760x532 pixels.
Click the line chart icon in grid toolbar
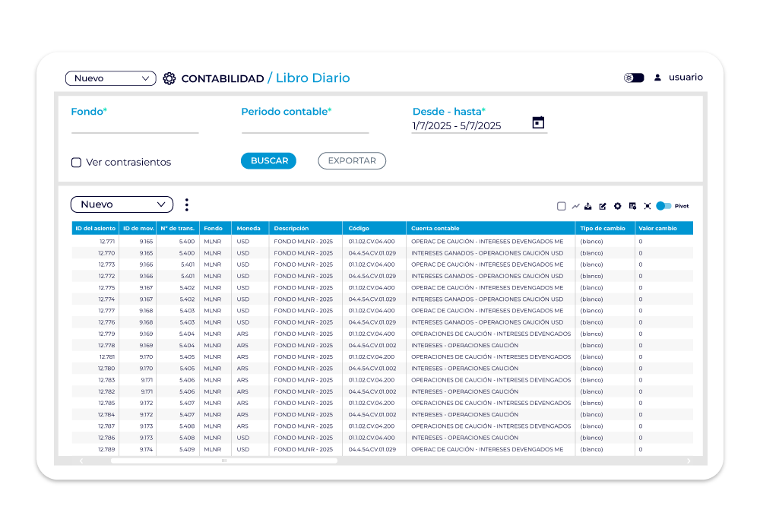(x=575, y=206)
